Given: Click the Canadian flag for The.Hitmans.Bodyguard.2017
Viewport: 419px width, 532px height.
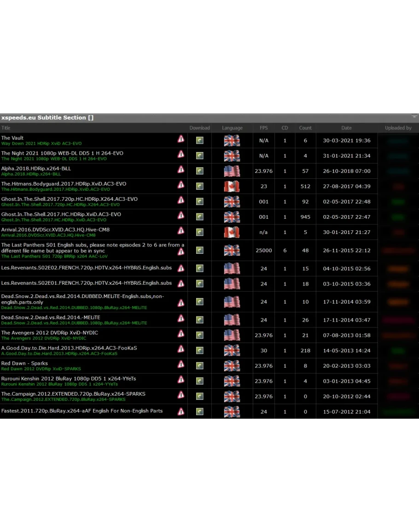Looking at the screenshot, I should (x=232, y=187).
